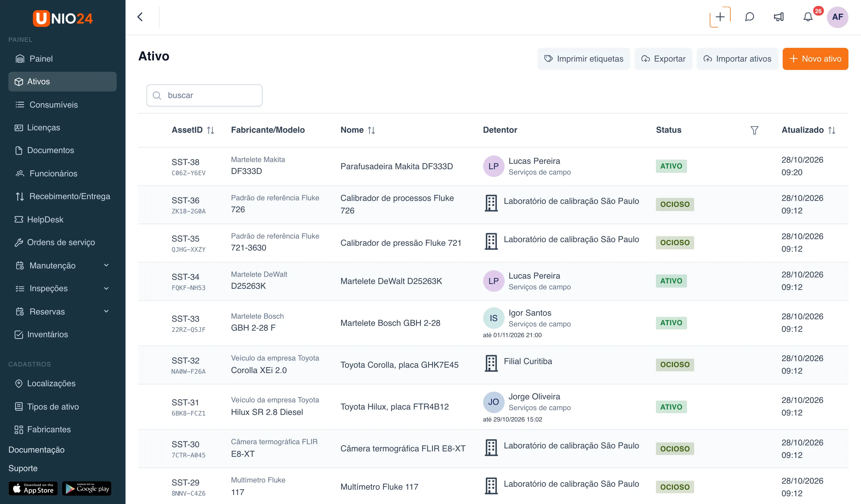Click Importar ativos button
Viewport: 861px width, 504px height.
pyautogui.click(x=737, y=59)
